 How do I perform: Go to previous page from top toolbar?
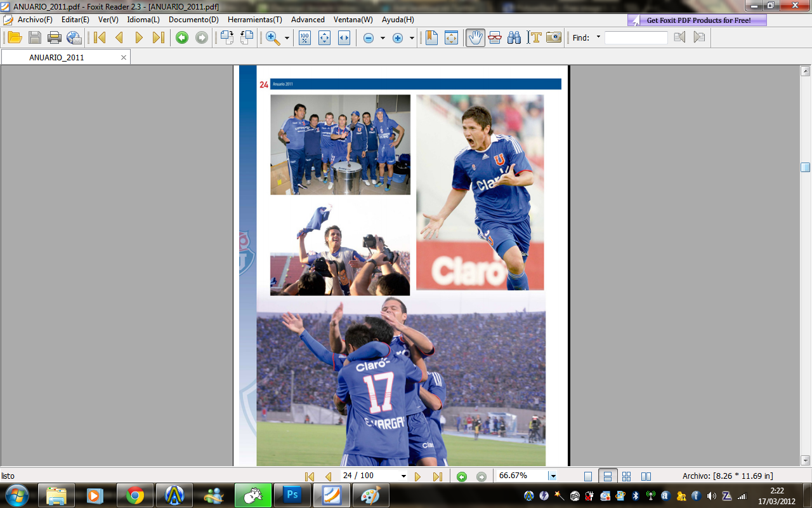coord(119,37)
